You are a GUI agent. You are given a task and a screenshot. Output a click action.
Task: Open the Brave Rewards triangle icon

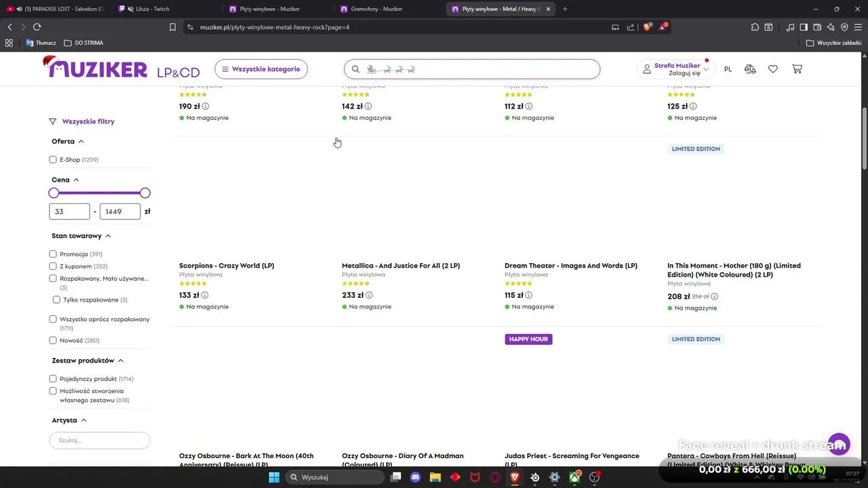[x=664, y=27]
